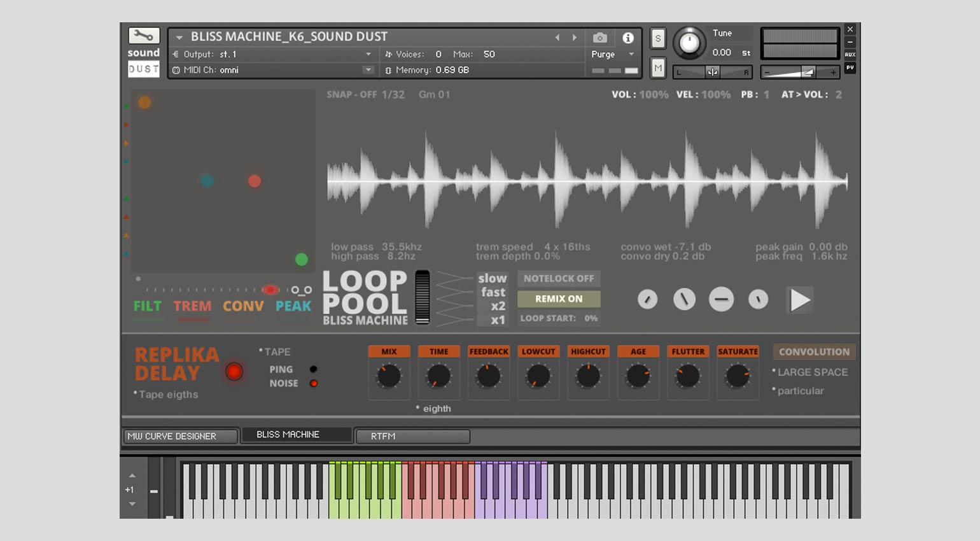Viewport: 980px width, 541px height.
Task: Toggle NOTELOCK OFF
Action: (559, 278)
